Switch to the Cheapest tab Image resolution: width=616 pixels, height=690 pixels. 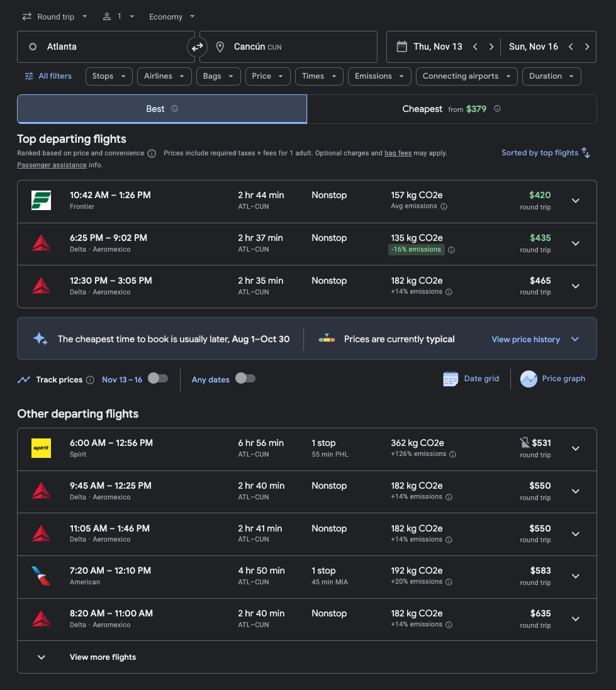(451, 109)
